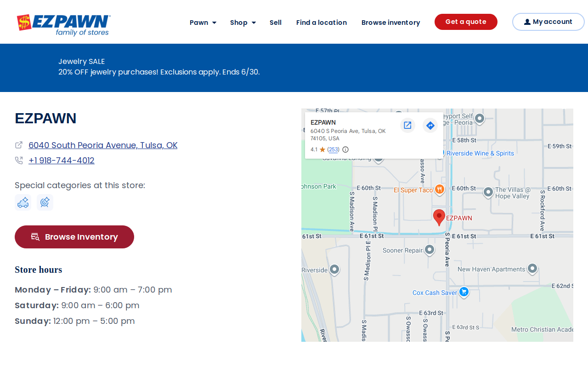Open My account

click(548, 22)
